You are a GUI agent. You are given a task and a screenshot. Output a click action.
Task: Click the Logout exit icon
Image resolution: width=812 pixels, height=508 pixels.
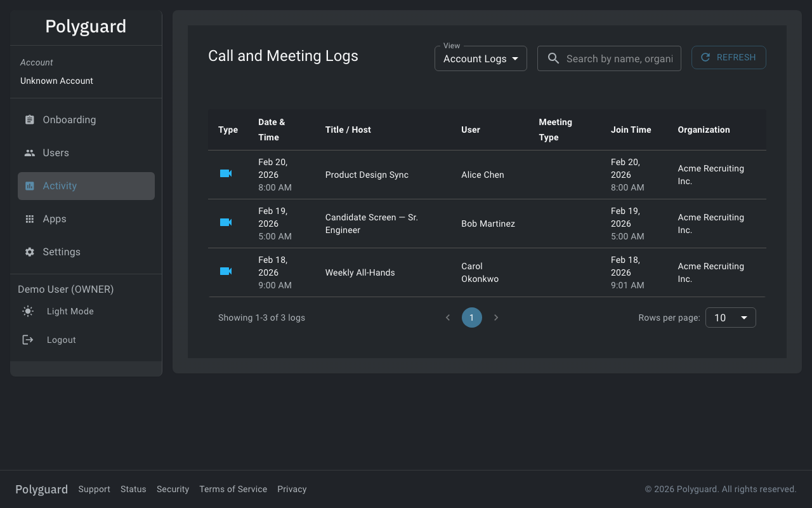(x=28, y=339)
